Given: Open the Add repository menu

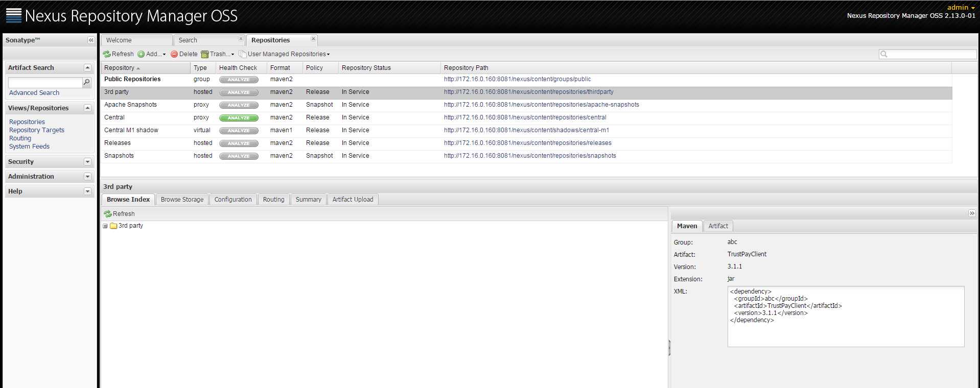Looking at the screenshot, I should point(152,54).
